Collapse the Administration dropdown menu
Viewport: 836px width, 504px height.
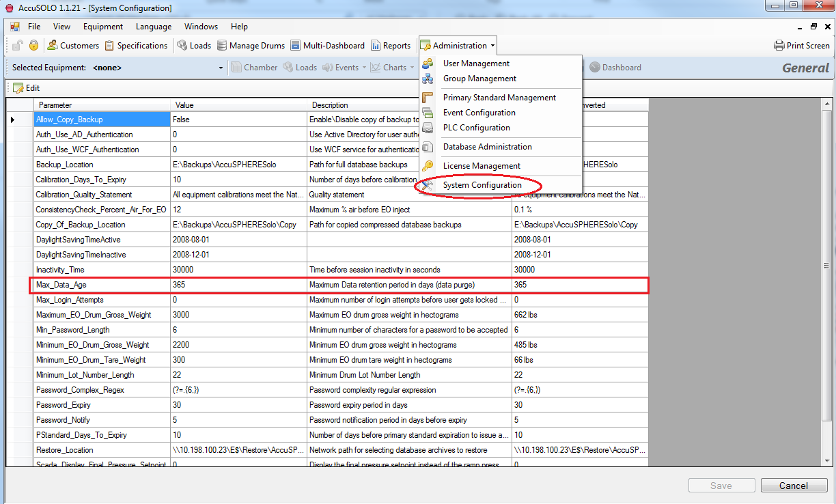[x=458, y=46]
